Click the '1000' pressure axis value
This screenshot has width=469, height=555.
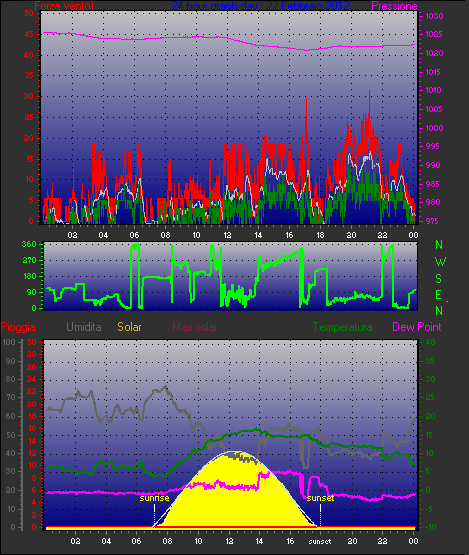click(434, 128)
